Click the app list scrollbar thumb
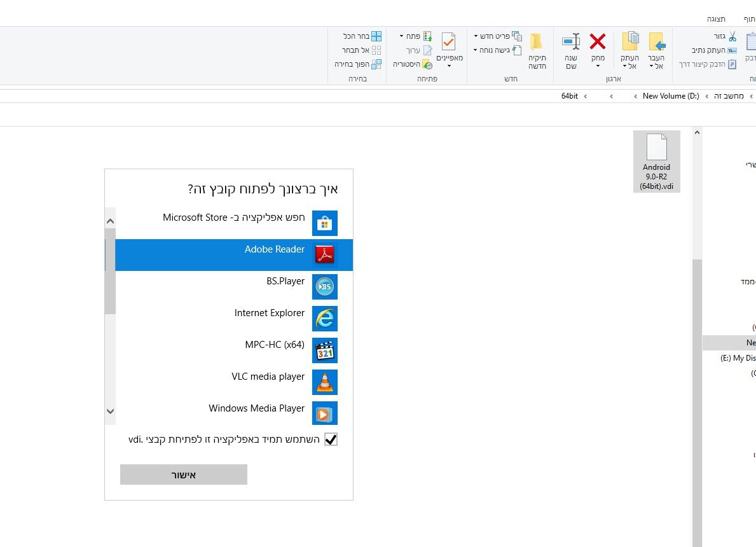The height and width of the screenshot is (547, 756). 111,271
